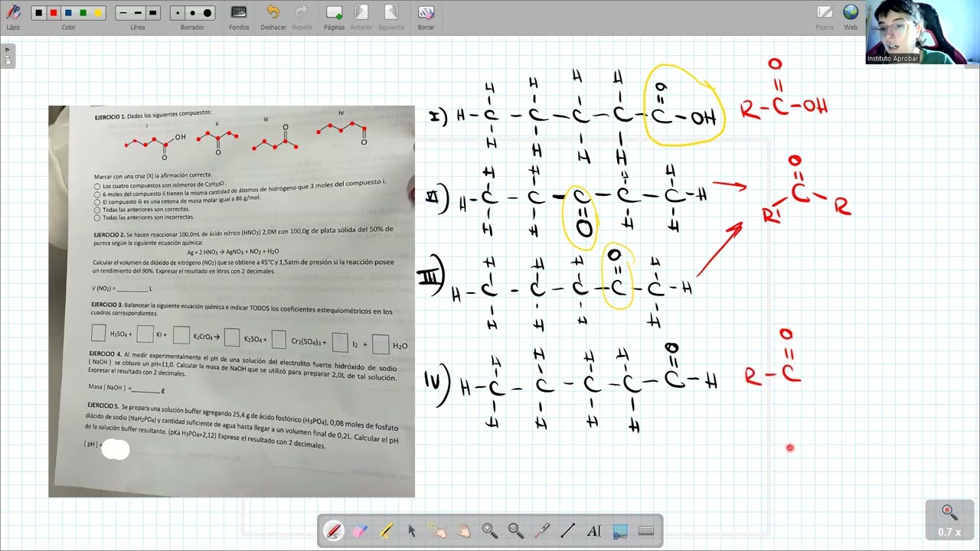Image resolution: width=980 pixels, height=551 pixels.
Task: Choose the black pen color
Action: pos(38,13)
